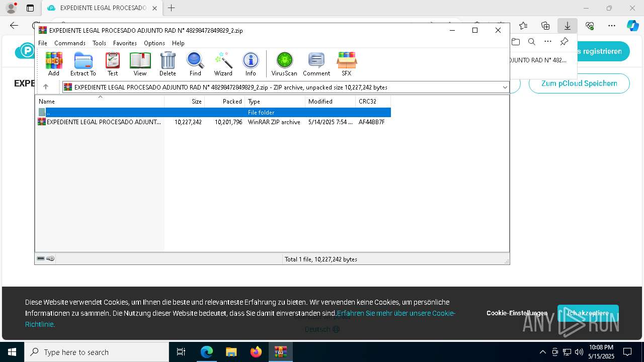Open the Find magnifier tool

pyautogui.click(x=195, y=64)
